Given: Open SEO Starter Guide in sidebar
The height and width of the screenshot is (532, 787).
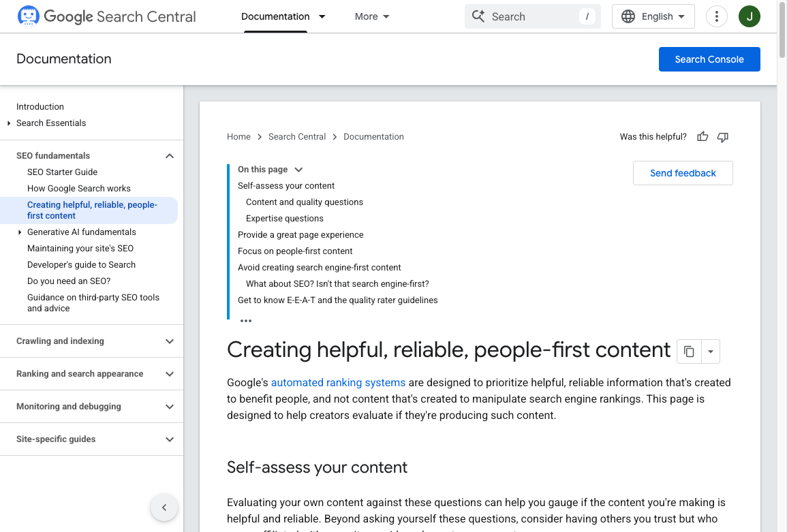Looking at the screenshot, I should [x=62, y=172].
